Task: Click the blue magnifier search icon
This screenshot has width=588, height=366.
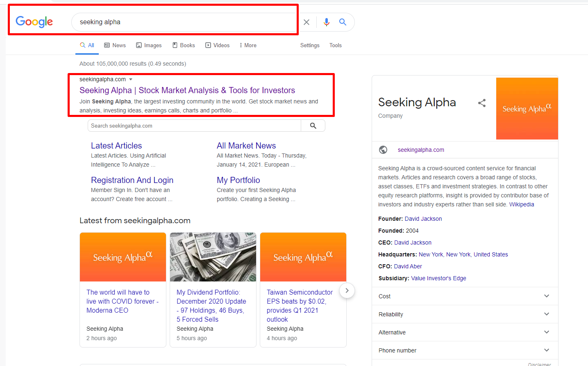Action: click(x=343, y=22)
